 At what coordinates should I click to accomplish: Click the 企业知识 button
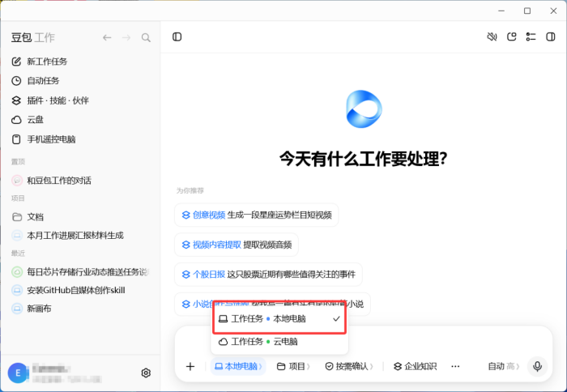pos(415,366)
